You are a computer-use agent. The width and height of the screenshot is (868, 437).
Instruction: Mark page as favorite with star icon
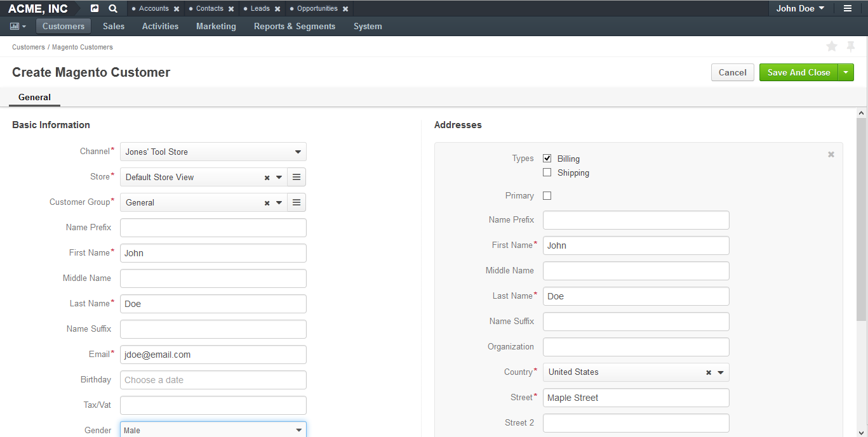coord(832,46)
